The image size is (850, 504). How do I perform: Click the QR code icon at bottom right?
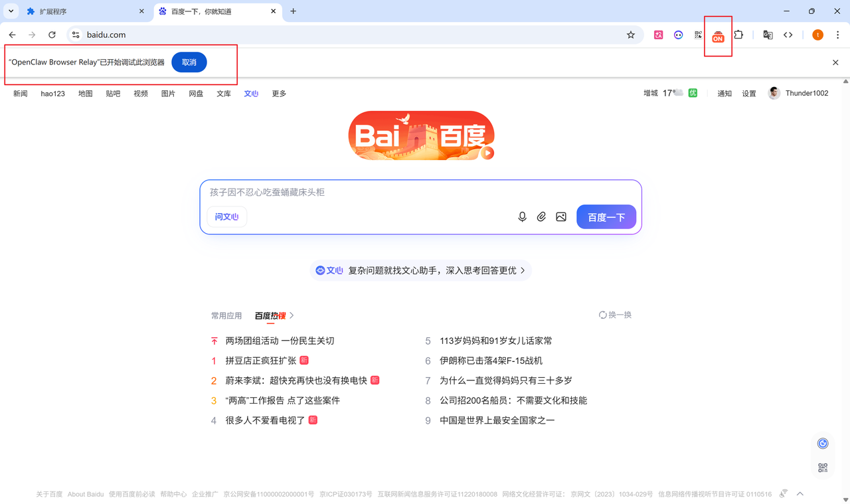click(x=823, y=468)
